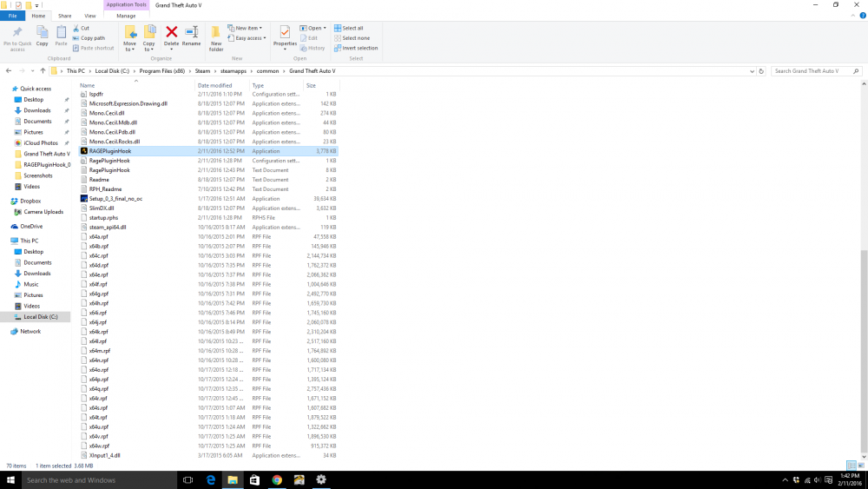The width and height of the screenshot is (868, 489).
Task: Click the Copy ribbon icon
Action: [x=42, y=32]
